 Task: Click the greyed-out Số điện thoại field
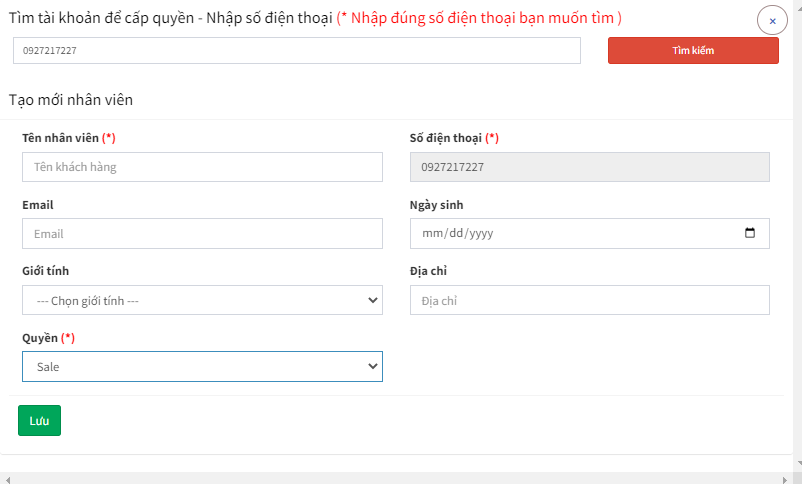coord(589,167)
